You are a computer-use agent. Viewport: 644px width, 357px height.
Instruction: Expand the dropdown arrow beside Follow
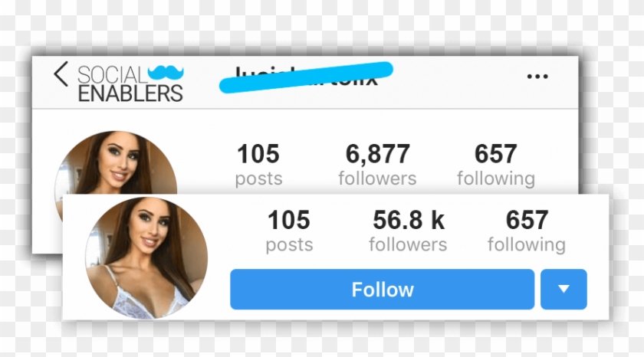point(563,290)
